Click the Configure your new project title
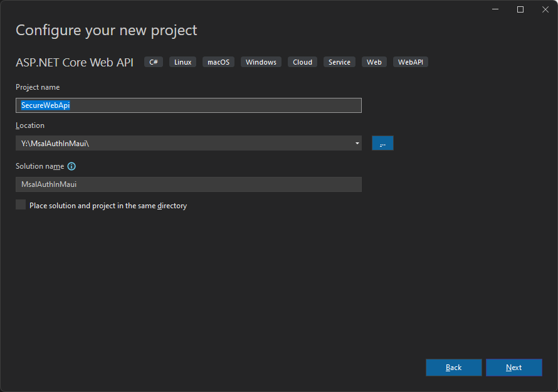558x392 pixels. tap(106, 31)
